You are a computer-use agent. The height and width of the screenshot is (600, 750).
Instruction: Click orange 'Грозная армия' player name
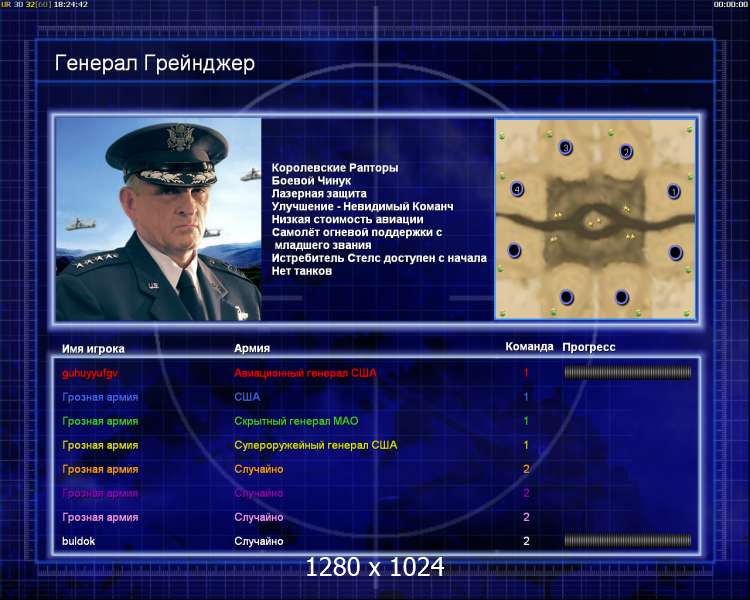(100, 469)
